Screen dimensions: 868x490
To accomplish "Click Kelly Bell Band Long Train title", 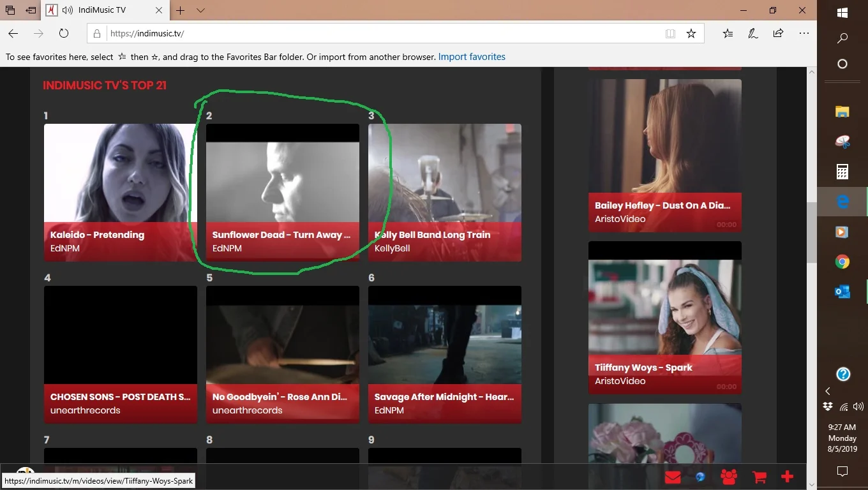I will click(x=432, y=235).
